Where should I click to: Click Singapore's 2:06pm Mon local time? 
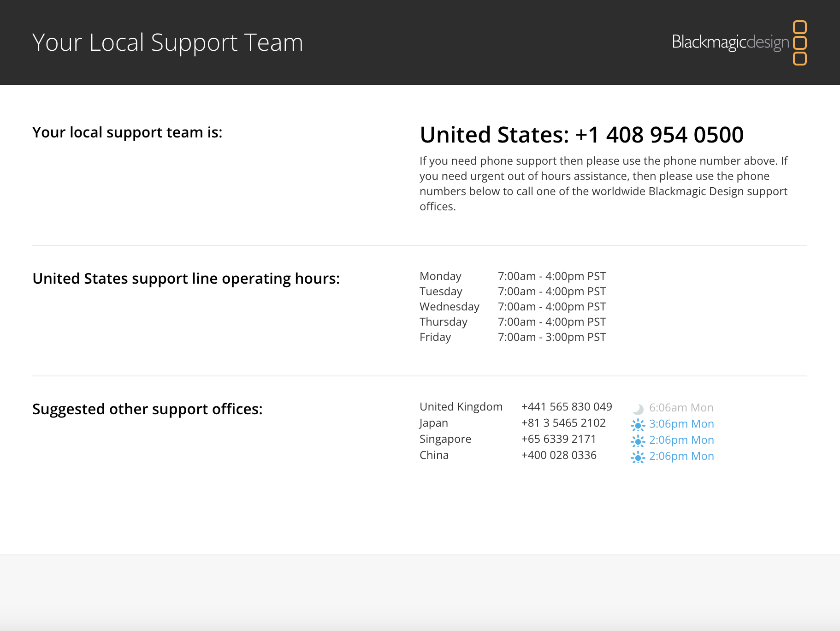(681, 440)
